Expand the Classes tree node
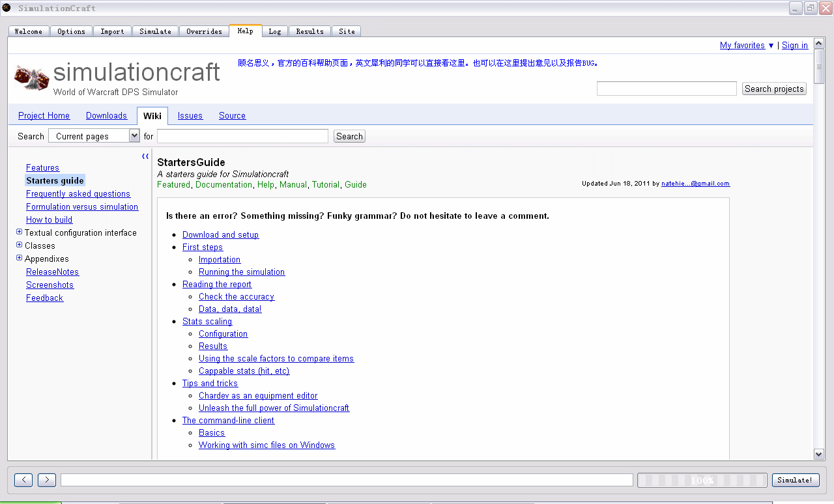The width and height of the screenshot is (834, 504). click(19, 245)
